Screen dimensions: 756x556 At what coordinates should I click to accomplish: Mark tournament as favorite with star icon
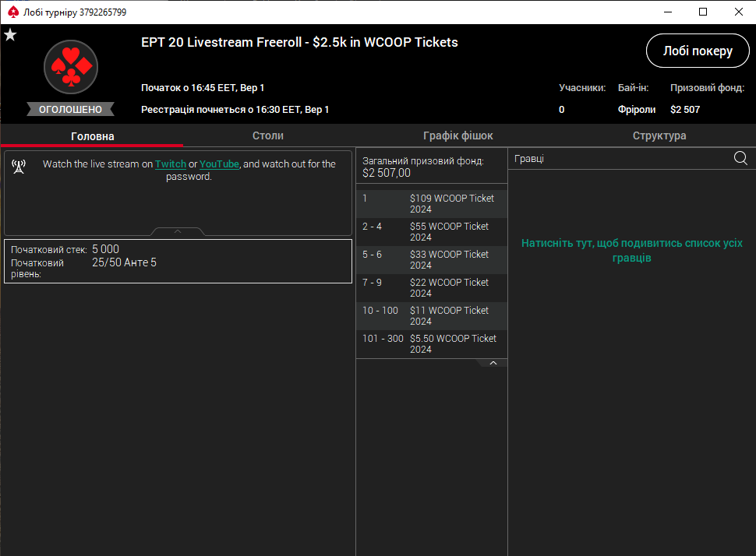pyautogui.click(x=10, y=35)
